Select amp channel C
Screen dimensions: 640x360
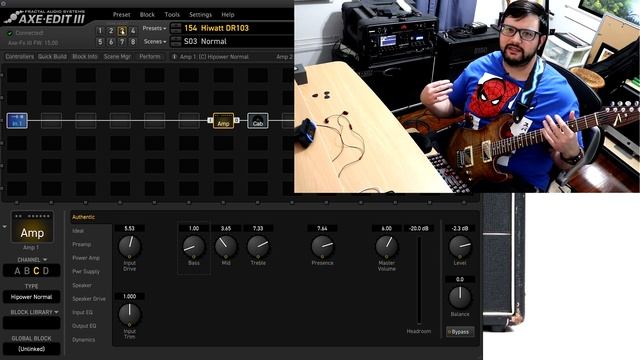[36, 271]
